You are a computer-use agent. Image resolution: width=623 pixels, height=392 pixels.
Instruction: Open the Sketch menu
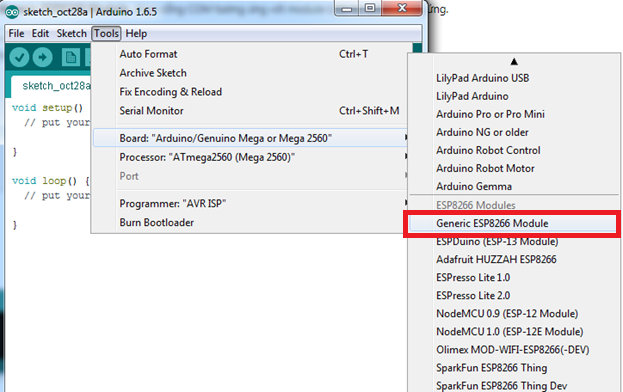click(72, 33)
